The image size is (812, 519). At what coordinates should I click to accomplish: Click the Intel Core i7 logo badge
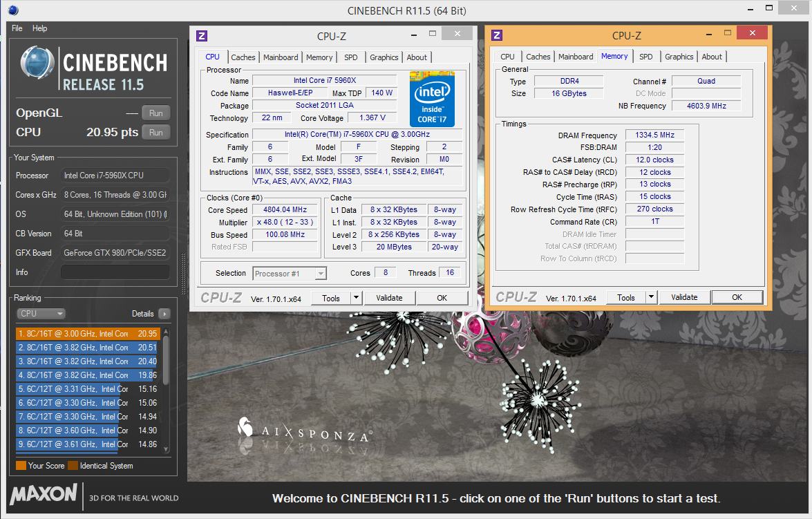point(432,98)
